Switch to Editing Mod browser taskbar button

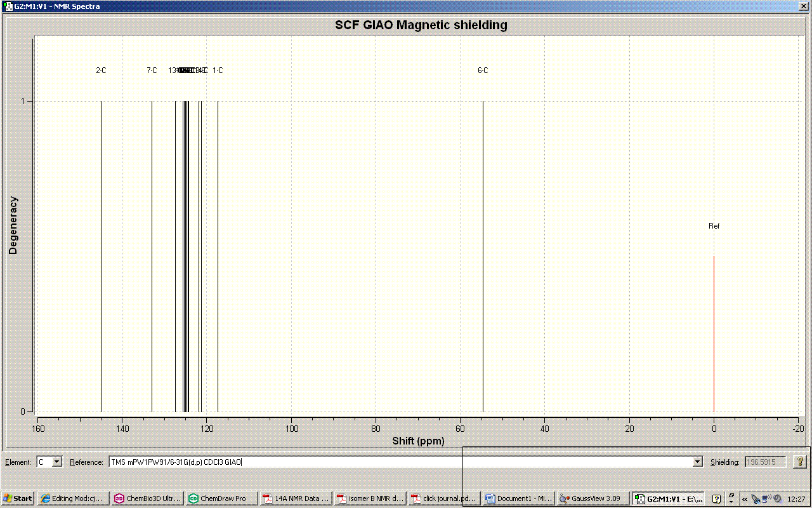(x=73, y=498)
